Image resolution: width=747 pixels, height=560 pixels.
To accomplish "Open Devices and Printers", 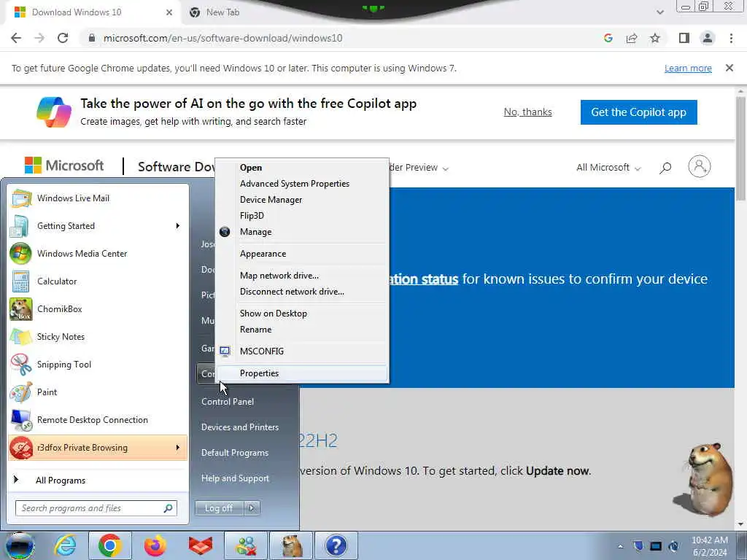I will coord(240,427).
